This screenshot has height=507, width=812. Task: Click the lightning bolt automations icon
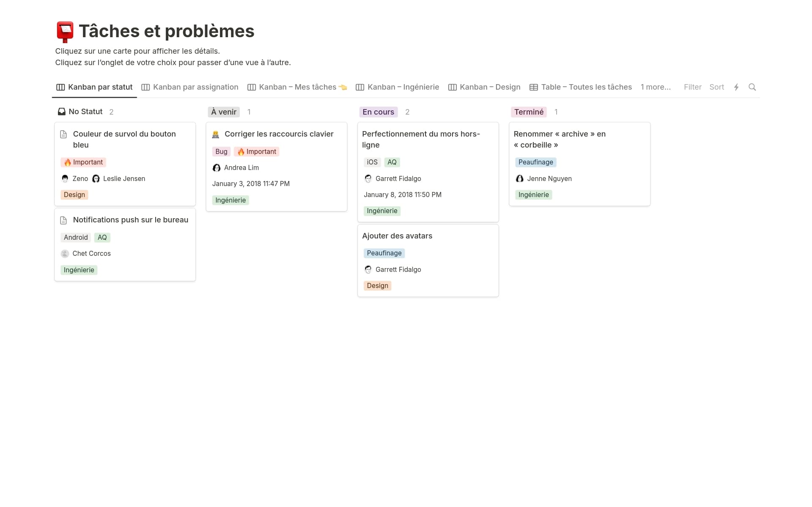pos(736,87)
